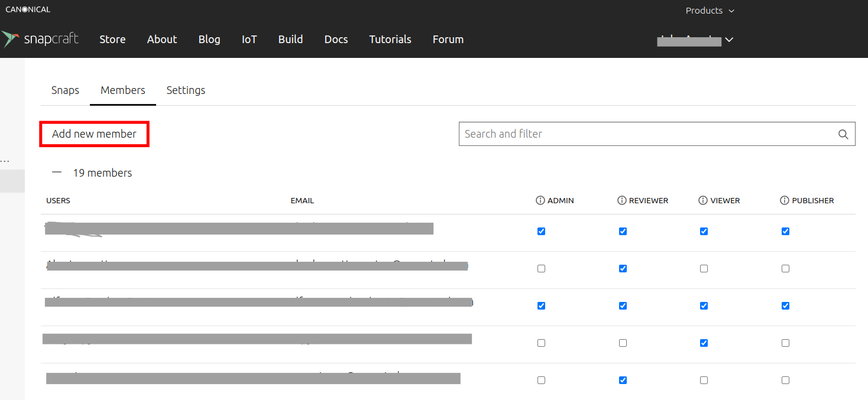868x400 pixels.
Task: Click the Admin column info icon
Action: point(540,201)
